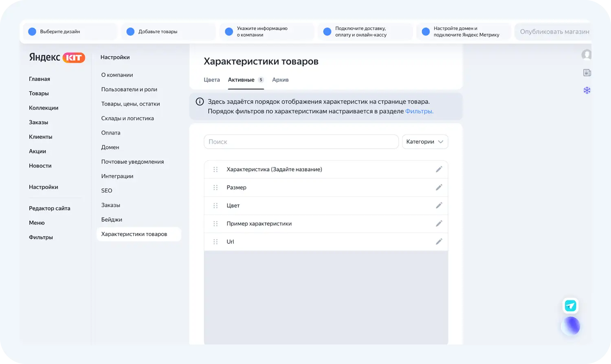Screen dimensions: 611x364
Task: Switch to the Цвета tab
Action: pos(212,80)
